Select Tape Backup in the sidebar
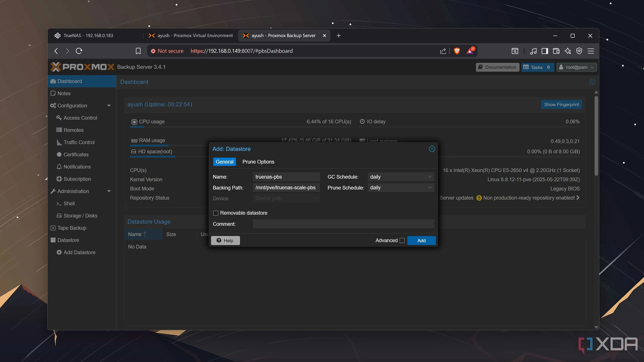 point(71,228)
